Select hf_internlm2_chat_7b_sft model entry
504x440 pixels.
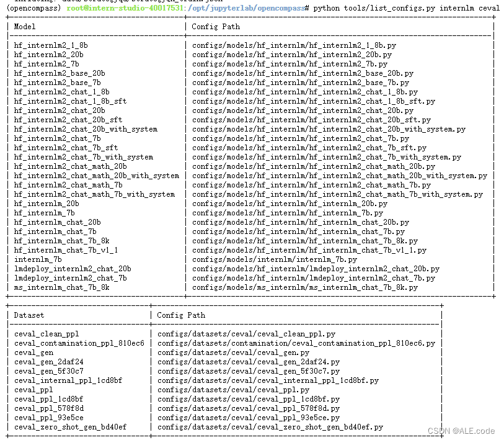[x=66, y=148]
